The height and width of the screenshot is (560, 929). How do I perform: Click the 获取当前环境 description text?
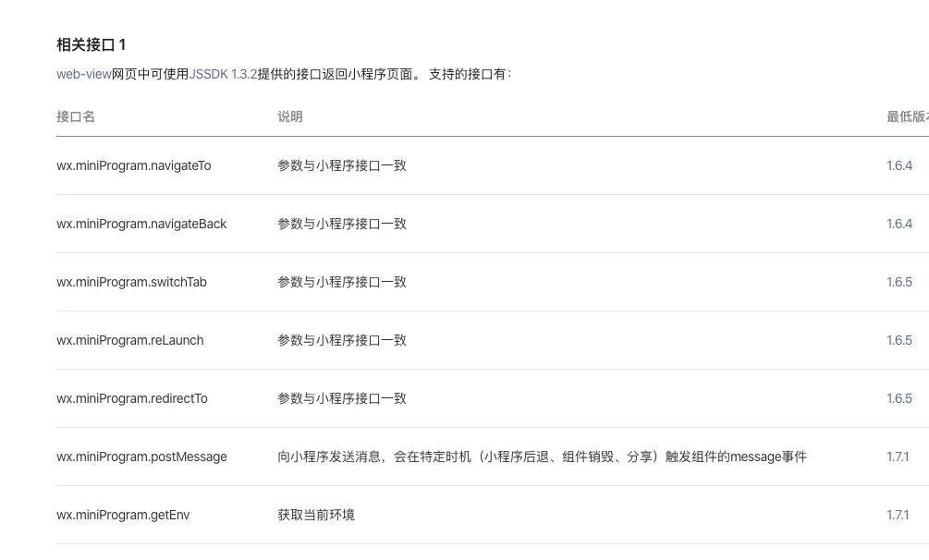[x=316, y=515]
